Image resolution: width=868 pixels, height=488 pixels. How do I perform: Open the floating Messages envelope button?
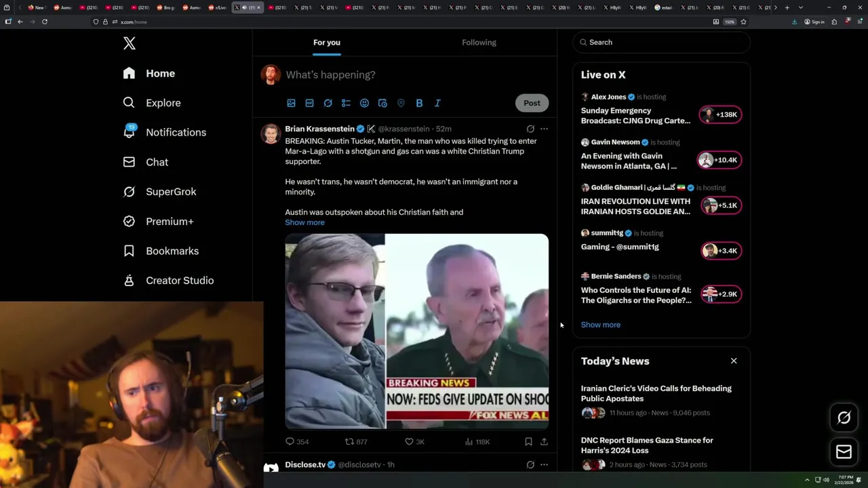click(x=844, y=452)
